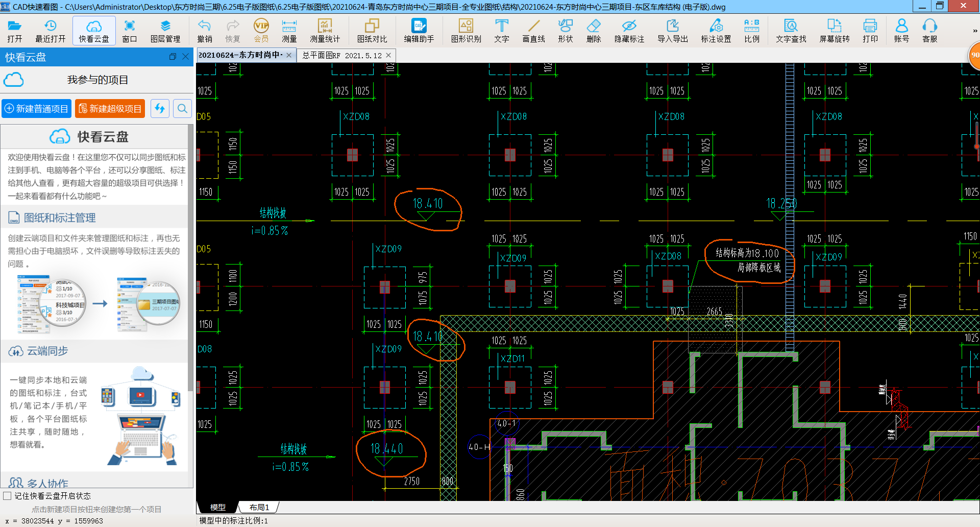Select the 测量 measure tool

289,31
